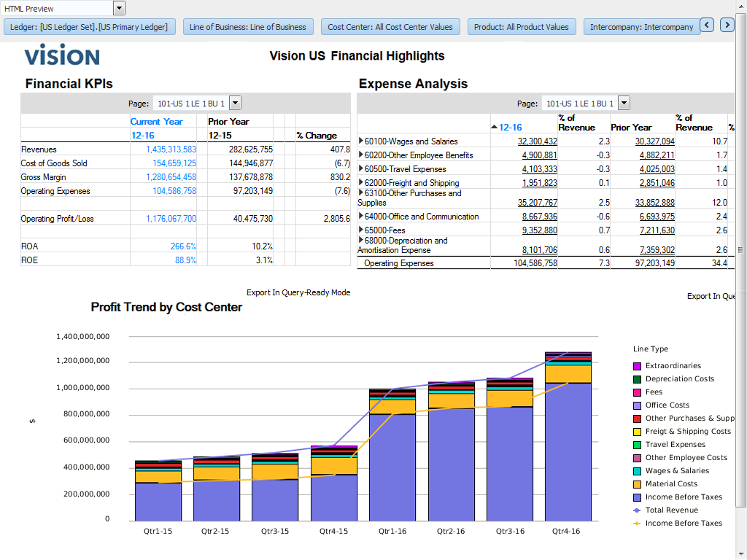Expand the 65000-Fees row

point(361,230)
